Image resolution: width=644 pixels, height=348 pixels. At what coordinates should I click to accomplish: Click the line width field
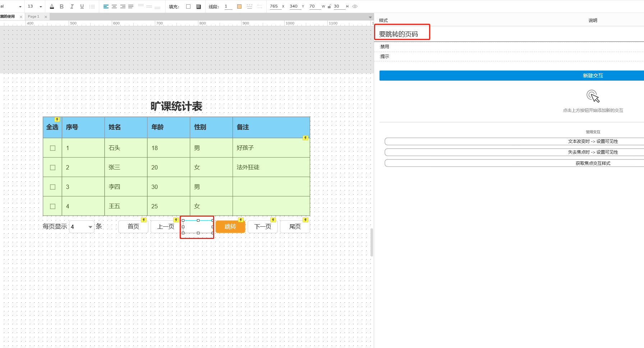(228, 6)
